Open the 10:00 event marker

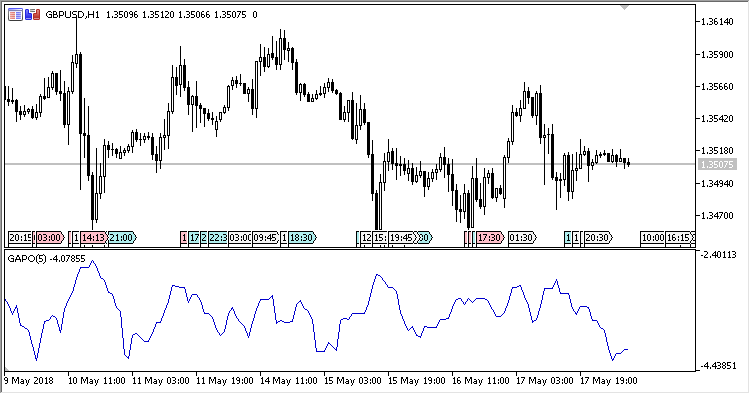pyautogui.click(x=652, y=238)
